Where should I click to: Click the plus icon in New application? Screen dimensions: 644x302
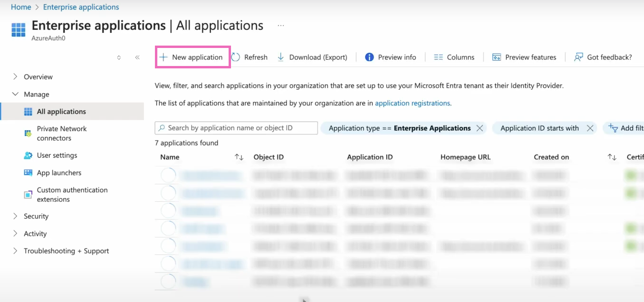(163, 57)
